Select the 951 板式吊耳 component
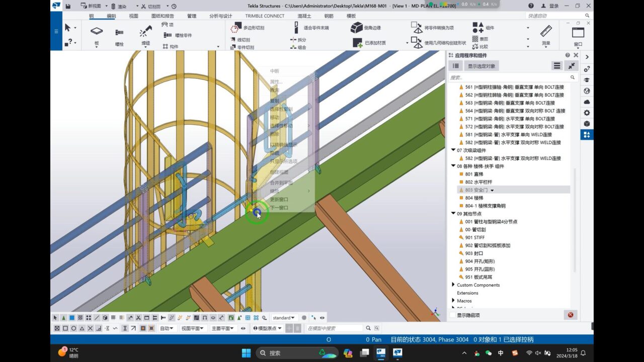Image resolution: width=644 pixels, height=362 pixels. tap(475, 277)
